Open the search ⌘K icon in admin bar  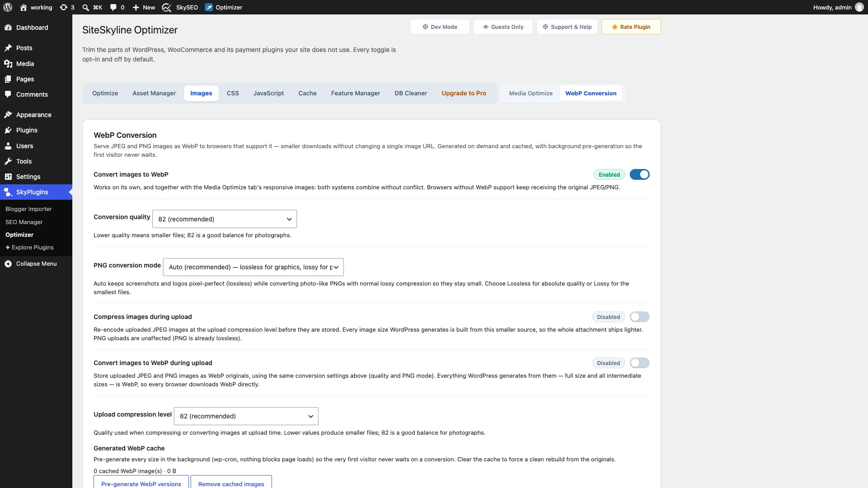[92, 7]
